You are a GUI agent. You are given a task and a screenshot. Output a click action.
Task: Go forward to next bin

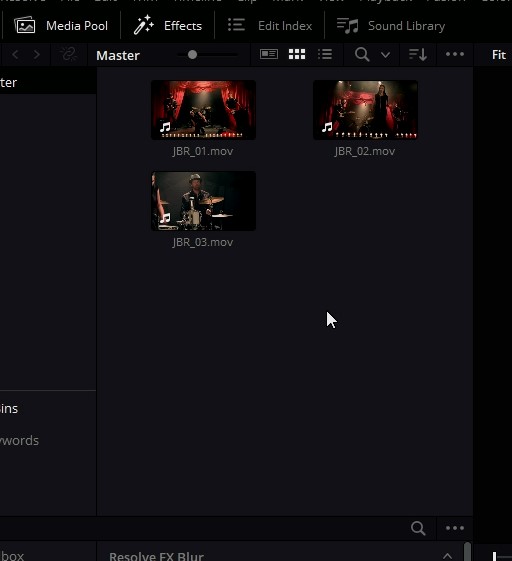coord(37,55)
